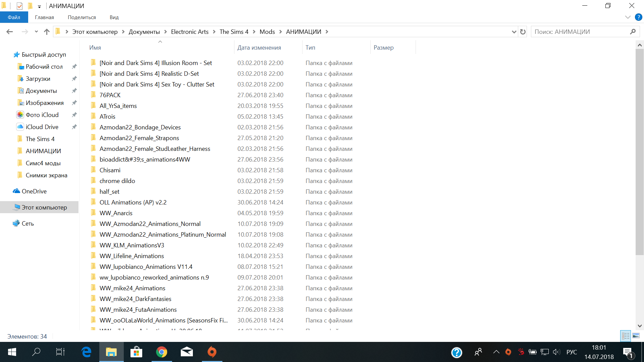The width and height of the screenshot is (644, 362).
Task: Open Mail app from taskbar
Action: coord(186,352)
